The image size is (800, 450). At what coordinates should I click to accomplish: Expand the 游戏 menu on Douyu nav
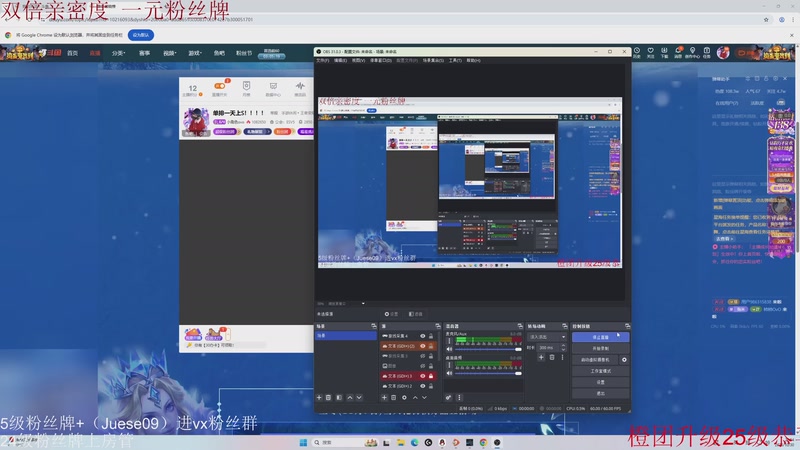[194, 53]
